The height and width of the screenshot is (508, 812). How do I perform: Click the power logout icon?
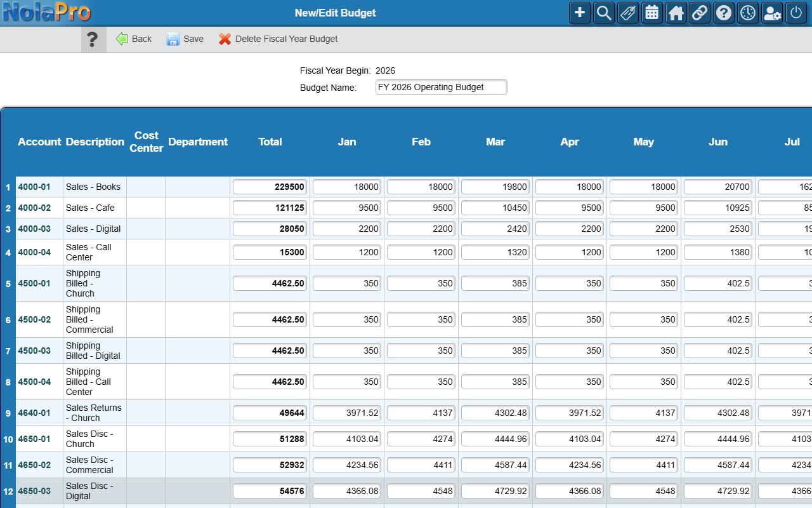tap(796, 13)
